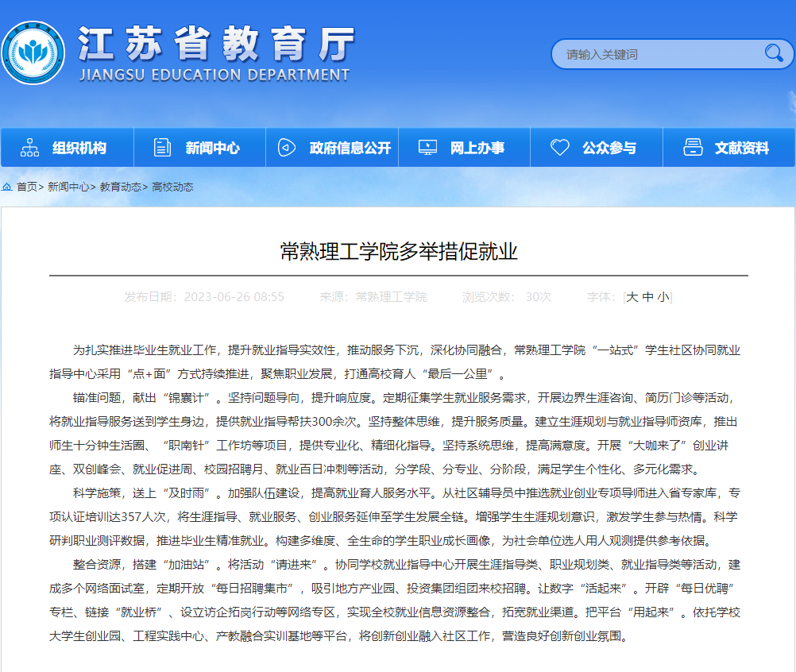Click the 公众参与 heart icon
This screenshot has width=796, height=672.
coord(560,148)
